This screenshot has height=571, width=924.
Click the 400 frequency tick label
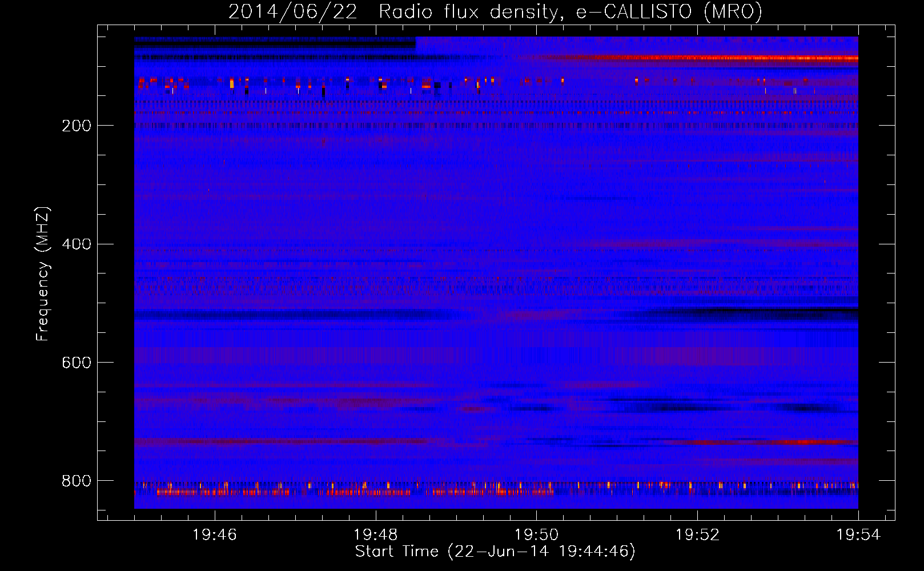(x=76, y=244)
